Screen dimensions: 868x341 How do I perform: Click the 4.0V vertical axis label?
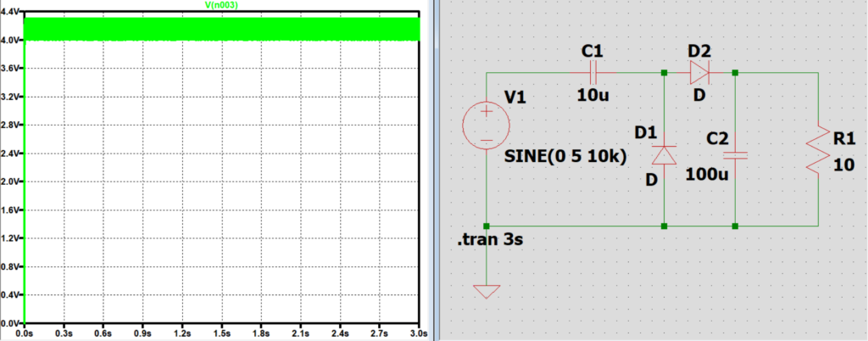[x=10, y=40]
